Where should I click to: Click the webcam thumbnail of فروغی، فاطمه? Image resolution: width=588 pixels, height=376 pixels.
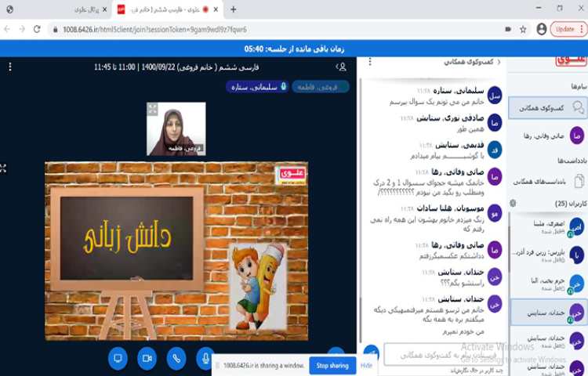(x=176, y=128)
